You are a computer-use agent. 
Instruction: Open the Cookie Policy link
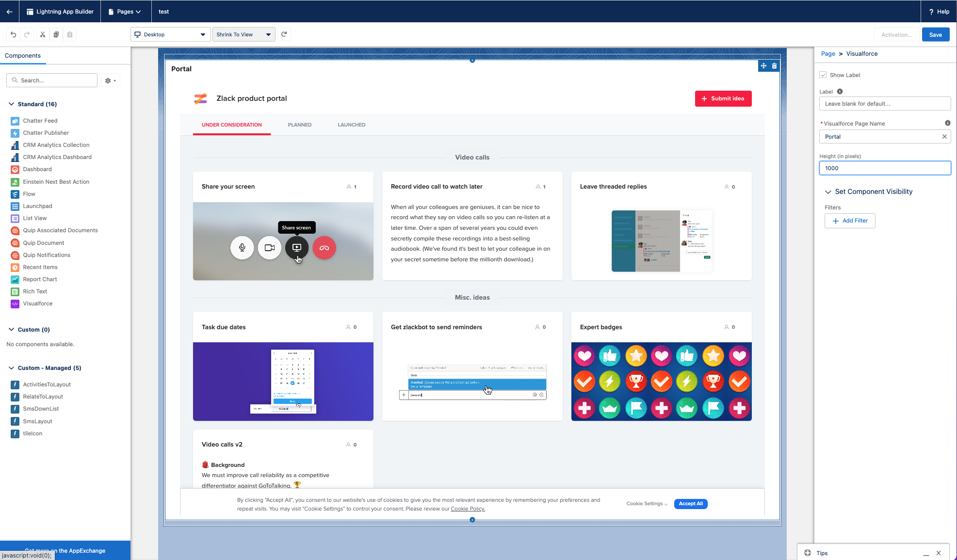pos(468,509)
